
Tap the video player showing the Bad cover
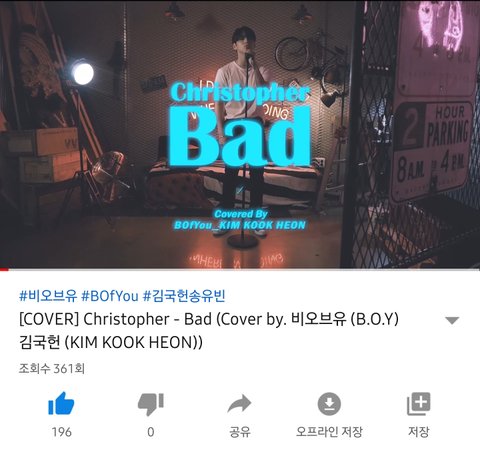click(240, 134)
